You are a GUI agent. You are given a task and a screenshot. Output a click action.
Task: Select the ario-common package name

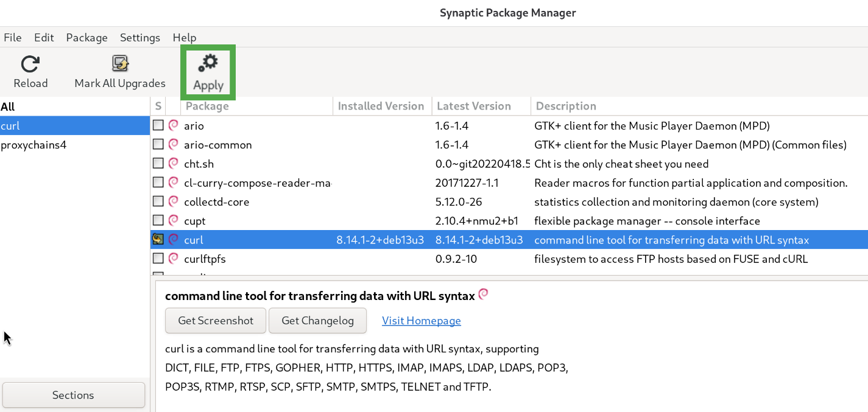(x=217, y=145)
